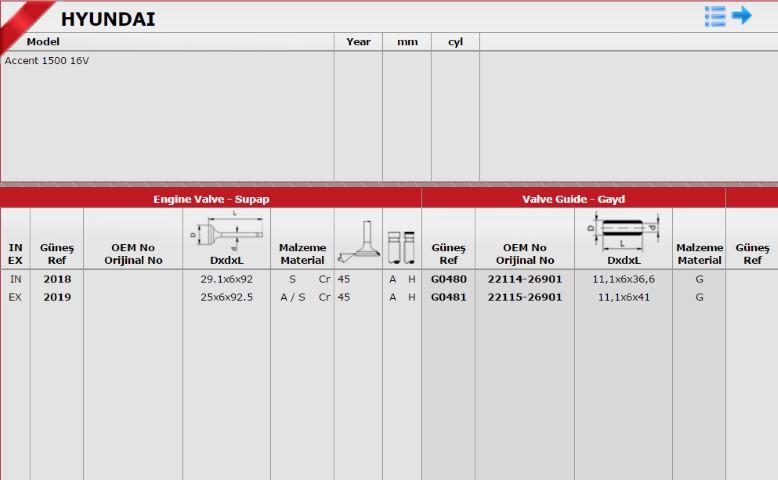Open valve guide reference G0481
The height and width of the screenshot is (480, 778).
449,297
